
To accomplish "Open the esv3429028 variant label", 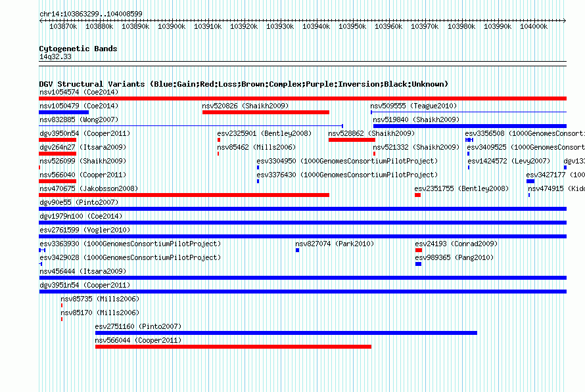I will pyautogui.click(x=130, y=257).
